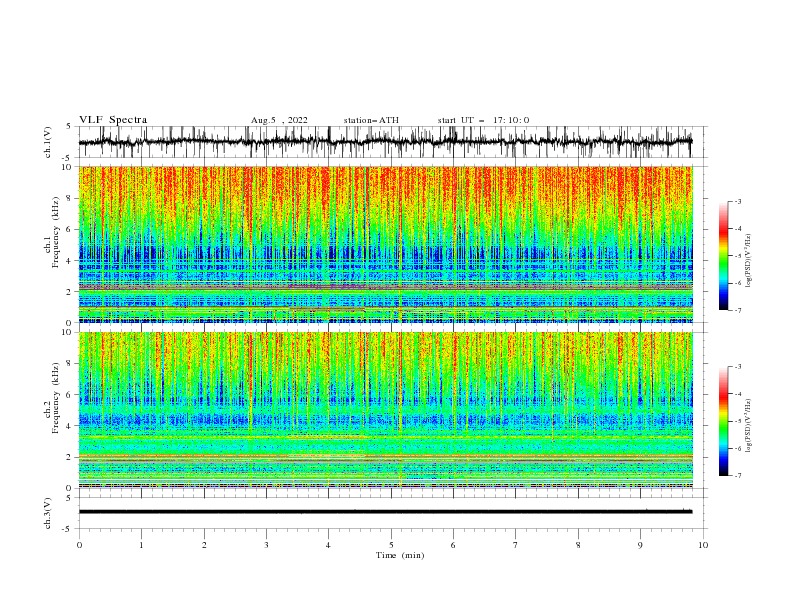This screenshot has height=612, width=792.
Task: Click the "5" minute tick label on time axis
Action: point(391,545)
